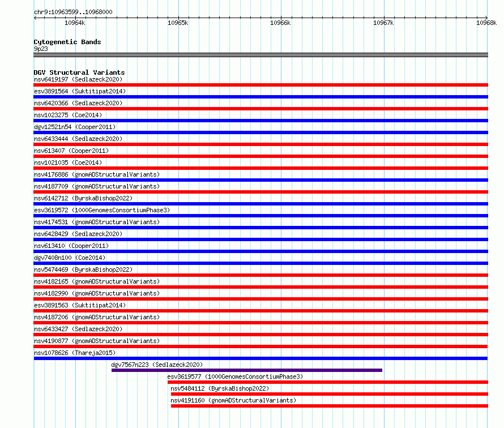Click the 10964k ruler mark
This screenshot has width=504, height=428.
click(x=75, y=23)
